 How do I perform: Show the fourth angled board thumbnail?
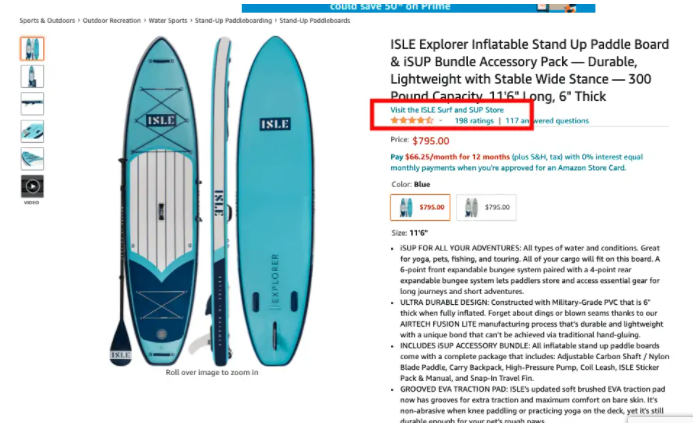pyautogui.click(x=32, y=131)
